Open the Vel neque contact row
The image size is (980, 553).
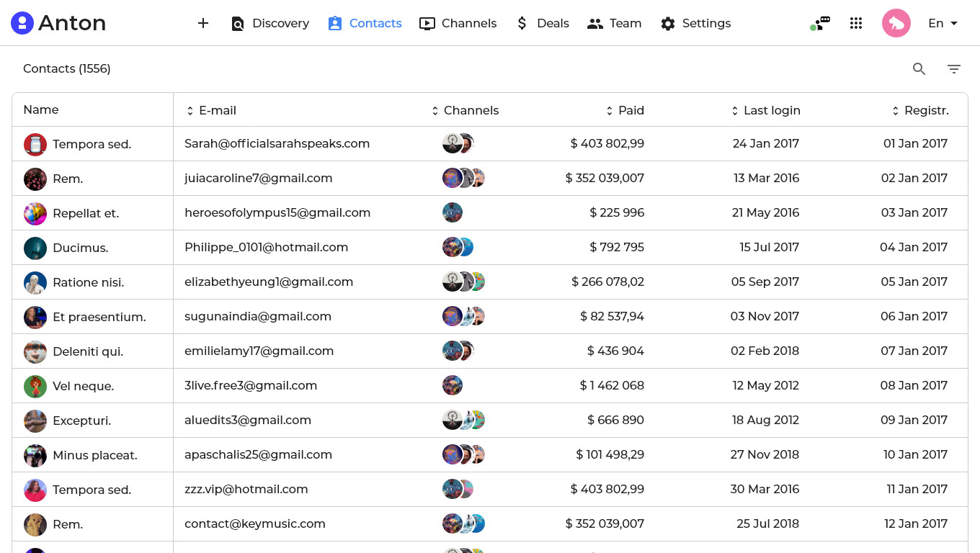click(83, 386)
